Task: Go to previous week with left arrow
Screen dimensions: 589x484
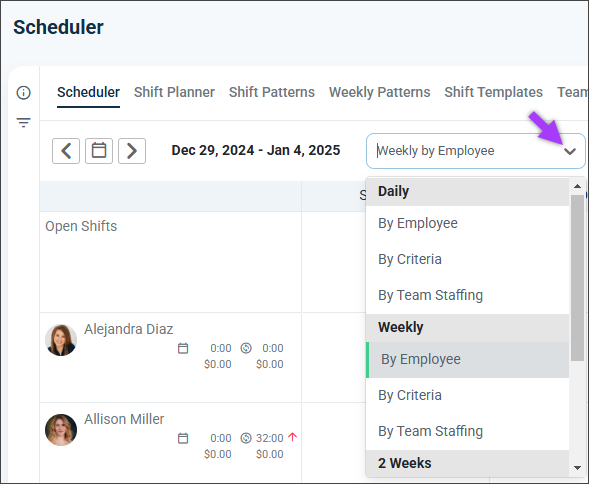Action: coord(66,151)
